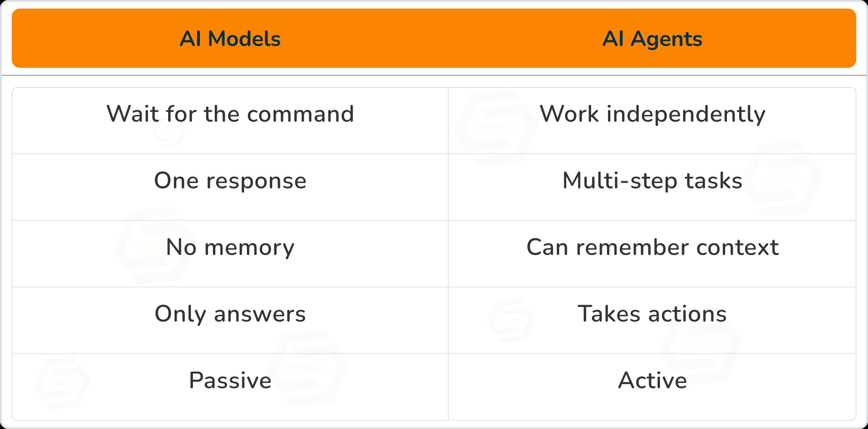
Task: Click the "Wait for the command" cell text
Action: (230, 114)
